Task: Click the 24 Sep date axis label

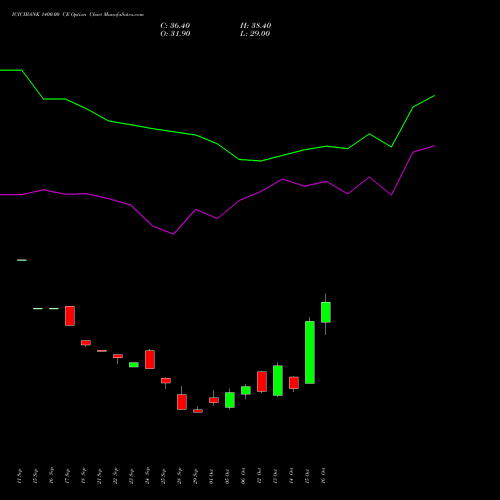Action: [x=148, y=476]
